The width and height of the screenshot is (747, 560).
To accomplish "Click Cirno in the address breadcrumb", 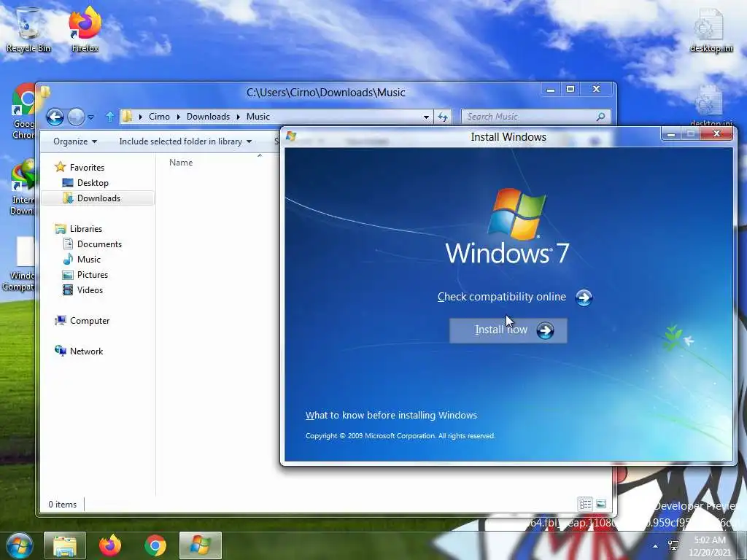I will tap(159, 117).
